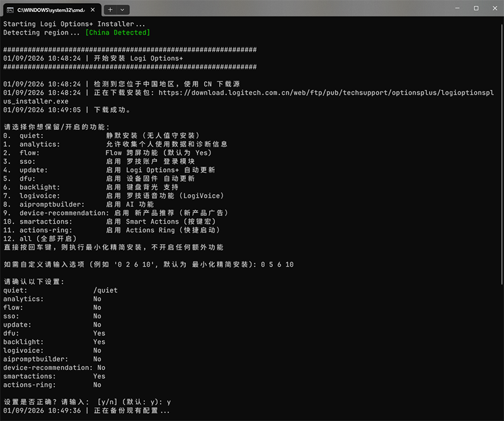
Task: Click the green [China Detected] text
Action: 118,33
